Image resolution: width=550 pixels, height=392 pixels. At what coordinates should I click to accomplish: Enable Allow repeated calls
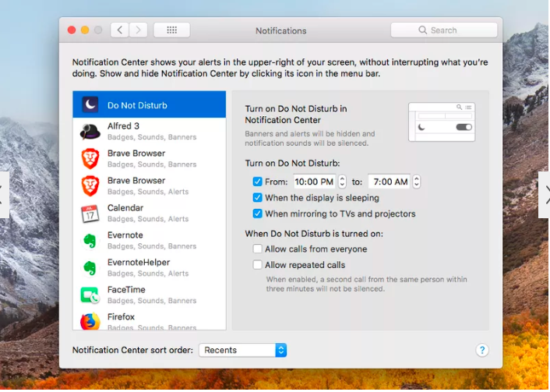(x=257, y=265)
